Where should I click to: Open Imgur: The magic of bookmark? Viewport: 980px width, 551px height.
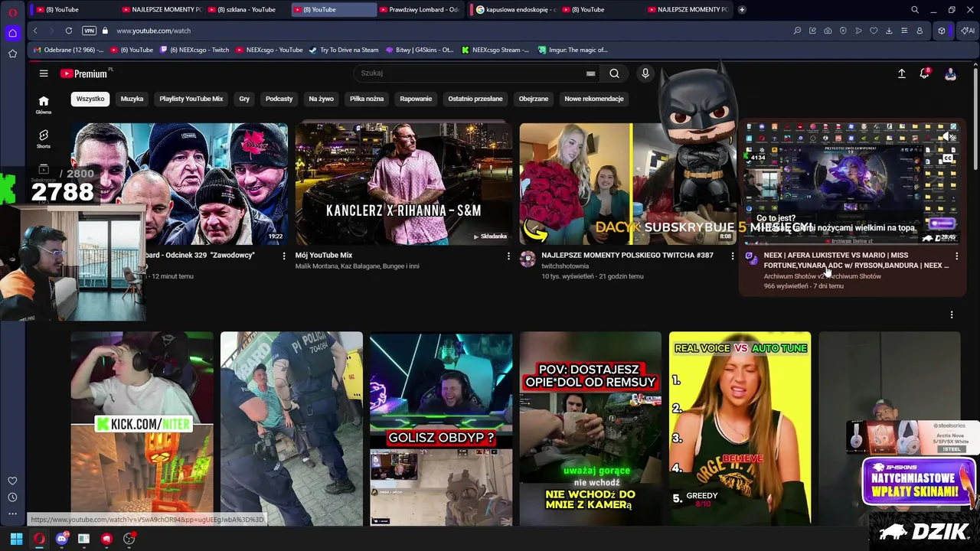point(573,50)
